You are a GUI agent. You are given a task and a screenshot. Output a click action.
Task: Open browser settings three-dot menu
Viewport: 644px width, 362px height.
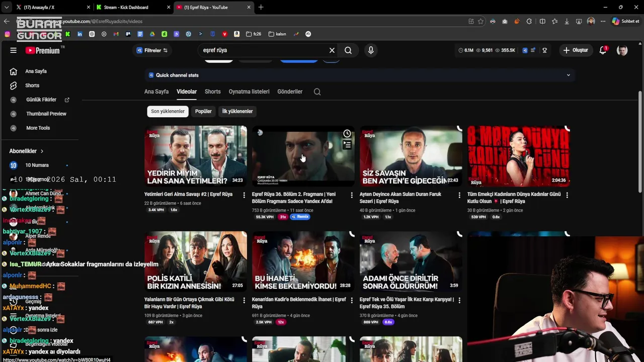pos(603,22)
